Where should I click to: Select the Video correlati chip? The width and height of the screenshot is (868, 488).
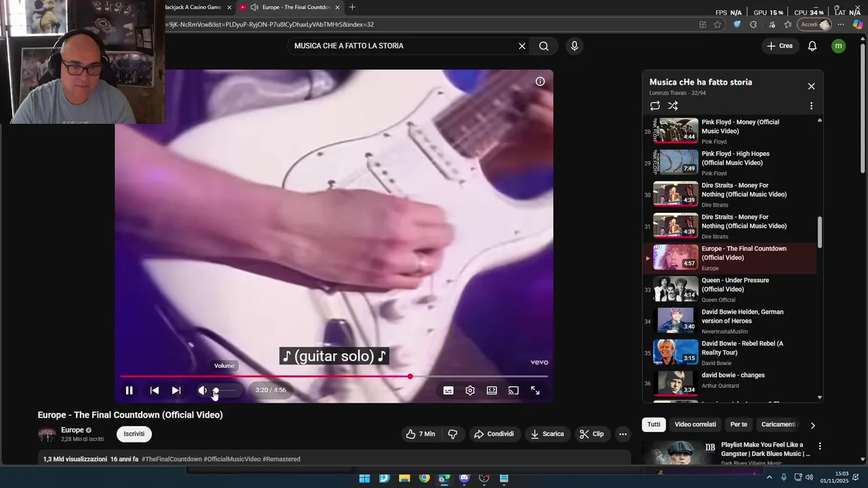point(695,424)
